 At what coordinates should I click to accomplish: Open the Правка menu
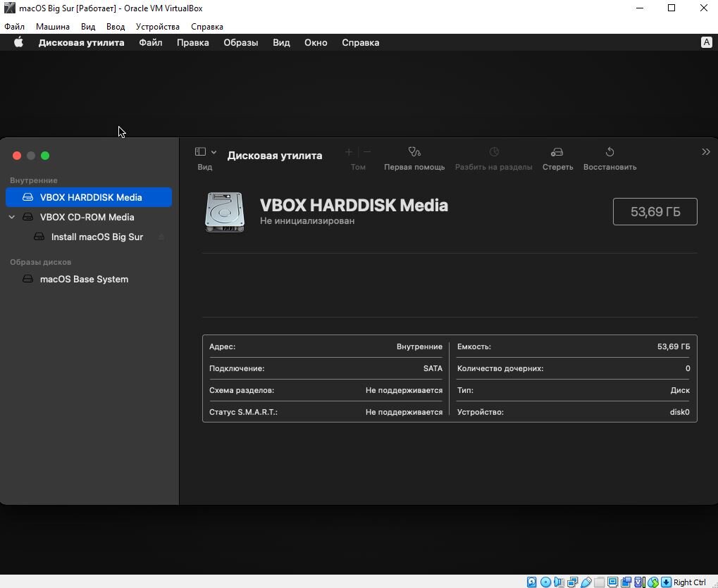193,42
